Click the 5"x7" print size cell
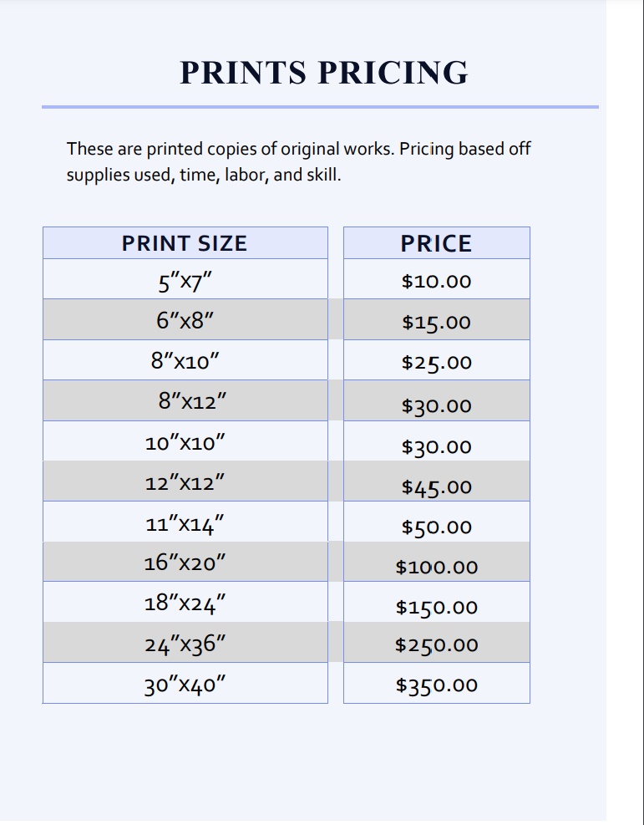Image resolution: width=644 pixels, height=825 pixels. pos(185,279)
